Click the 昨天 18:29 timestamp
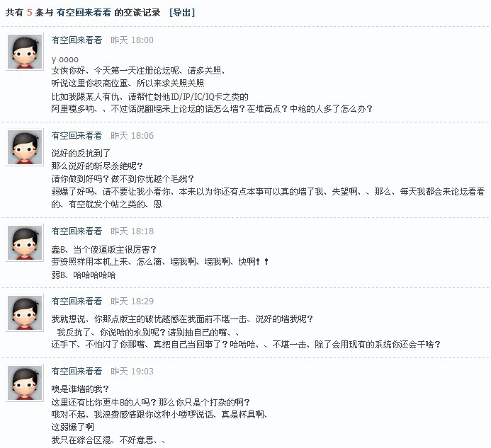491x448 pixels. (x=132, y=301)
